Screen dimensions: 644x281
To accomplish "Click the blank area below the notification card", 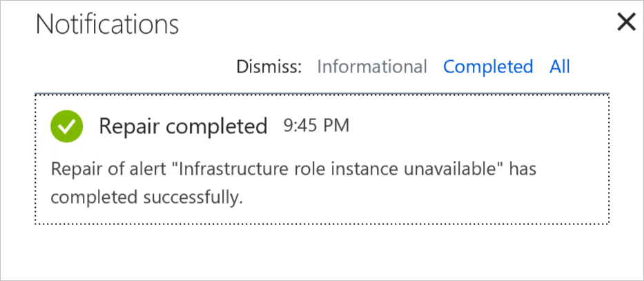I will pyautogui.click(x=321, y=252).
